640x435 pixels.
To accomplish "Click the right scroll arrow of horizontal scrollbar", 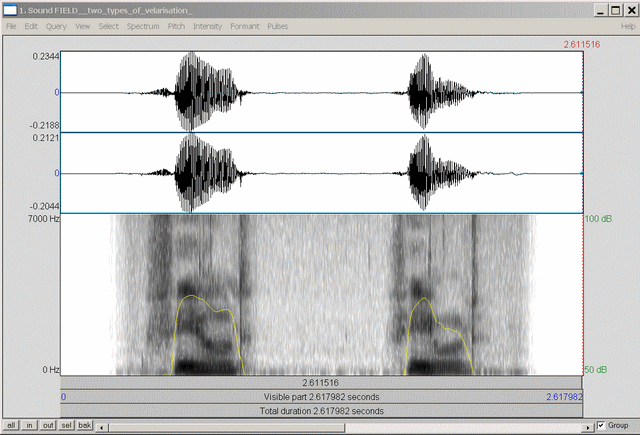I will tap(587, 426).
